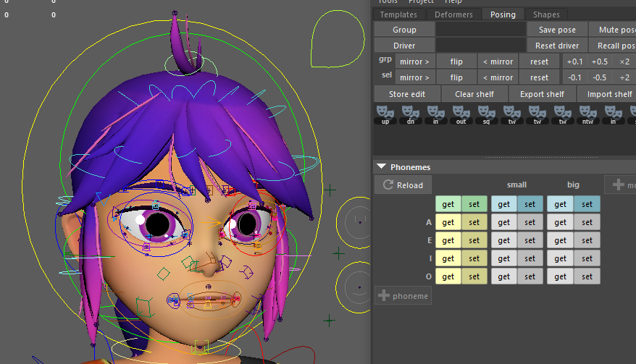
Task: Set phoneme E small pose
Action: point(530,240)
